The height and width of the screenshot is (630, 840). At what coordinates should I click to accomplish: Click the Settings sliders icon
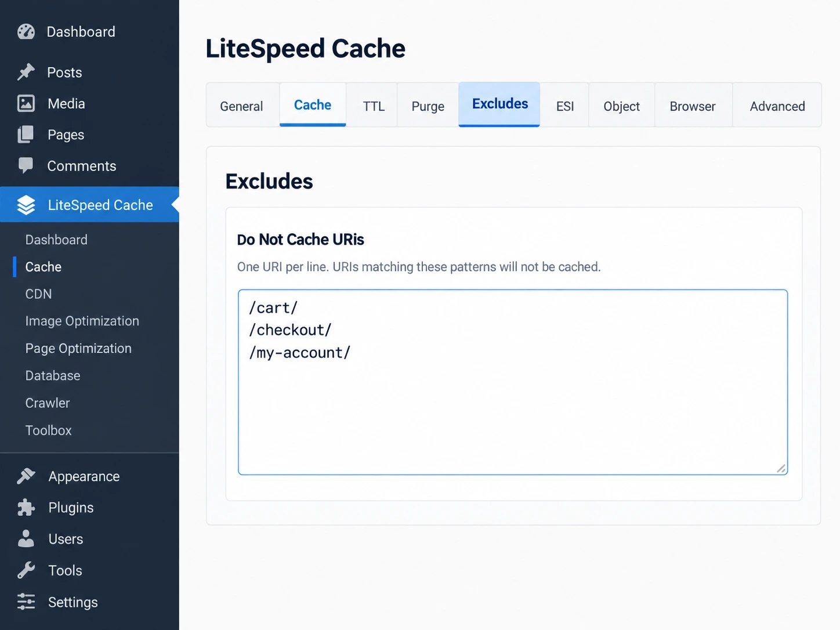[x=26, y=602]
